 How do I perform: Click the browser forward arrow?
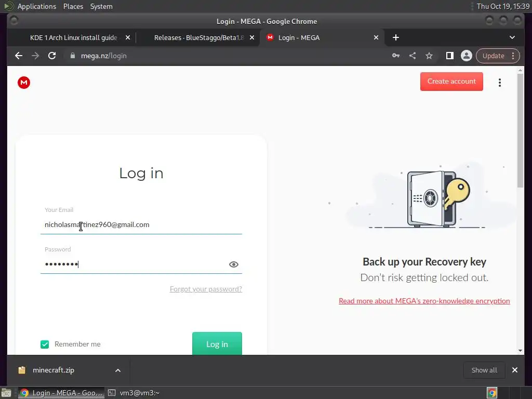coord(35,56)
